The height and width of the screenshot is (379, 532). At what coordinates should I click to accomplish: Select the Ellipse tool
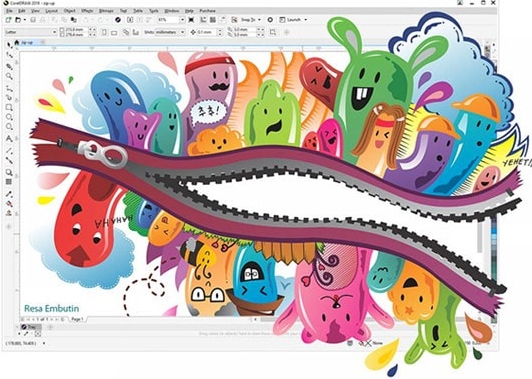(x=9, y=117)
